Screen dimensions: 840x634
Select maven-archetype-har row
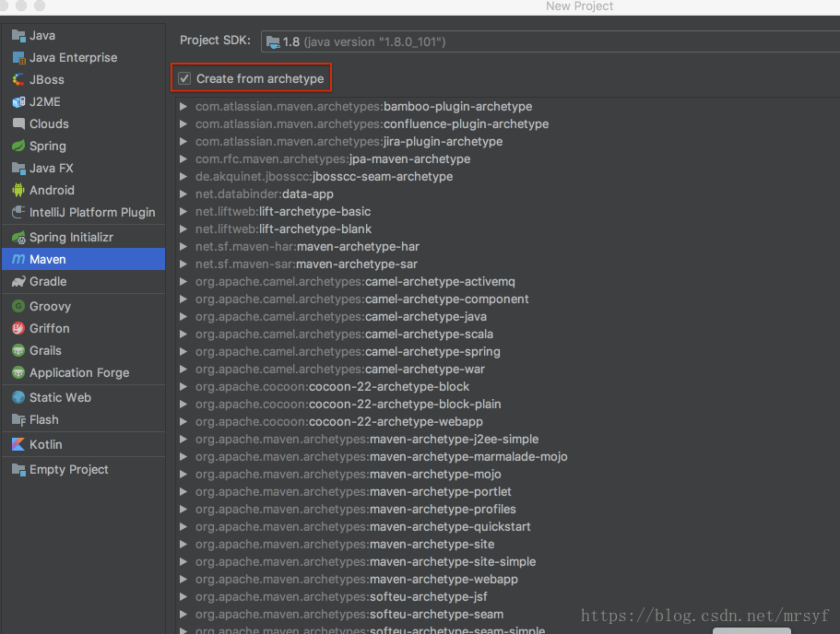tap(507, 247)
